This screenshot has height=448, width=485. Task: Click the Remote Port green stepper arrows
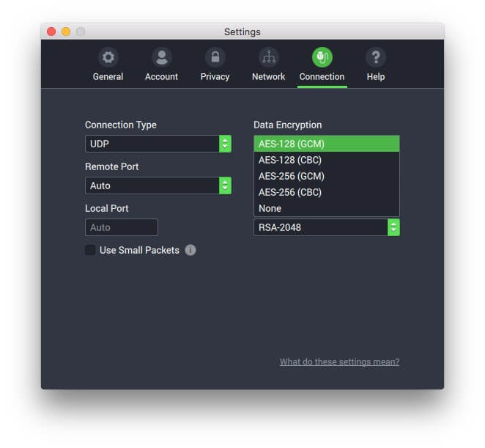tap(225, 186)
